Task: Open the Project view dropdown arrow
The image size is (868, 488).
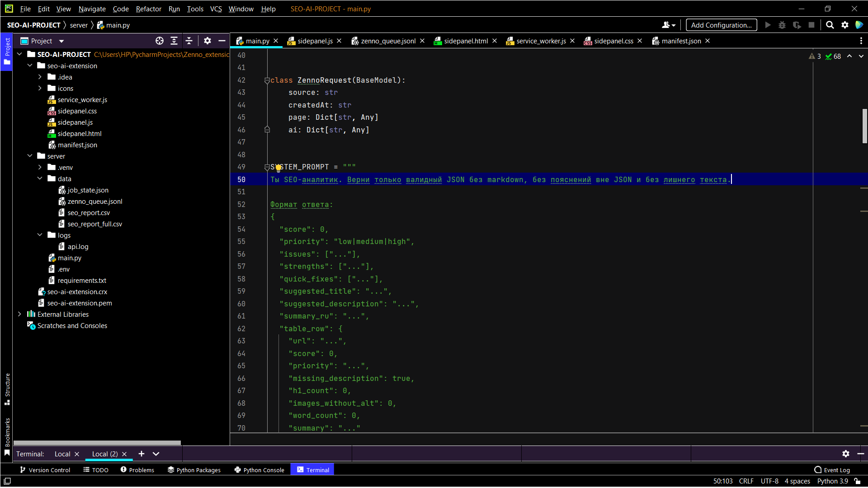Action: pyautogui.click(x=61, y=41)
